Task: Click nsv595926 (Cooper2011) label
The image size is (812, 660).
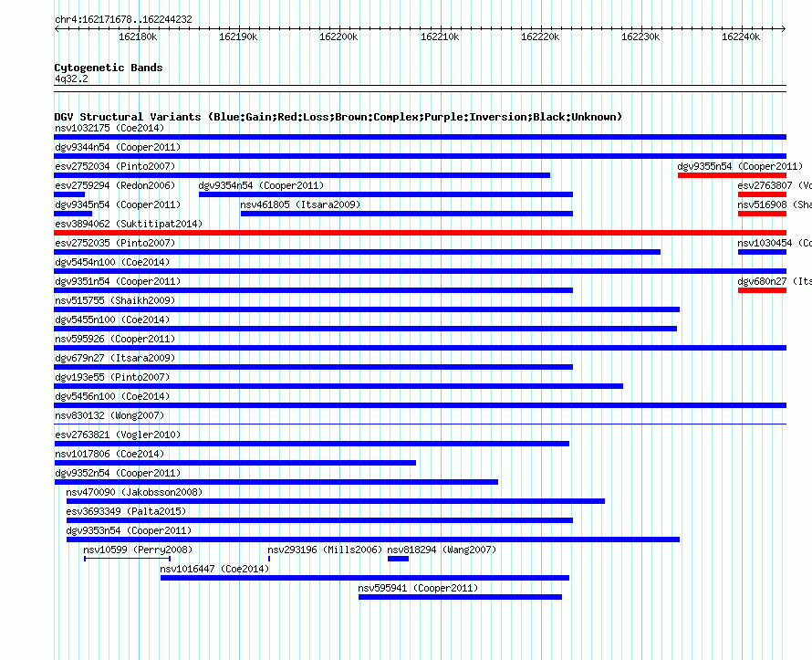Action: 115,339
